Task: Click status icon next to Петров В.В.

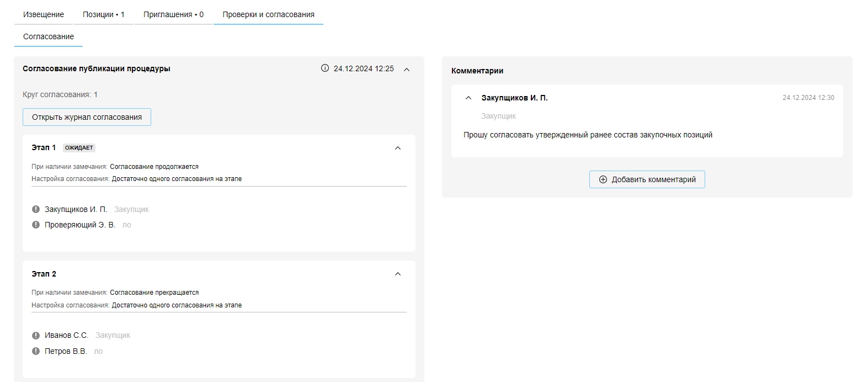Action: click(36, 351)
